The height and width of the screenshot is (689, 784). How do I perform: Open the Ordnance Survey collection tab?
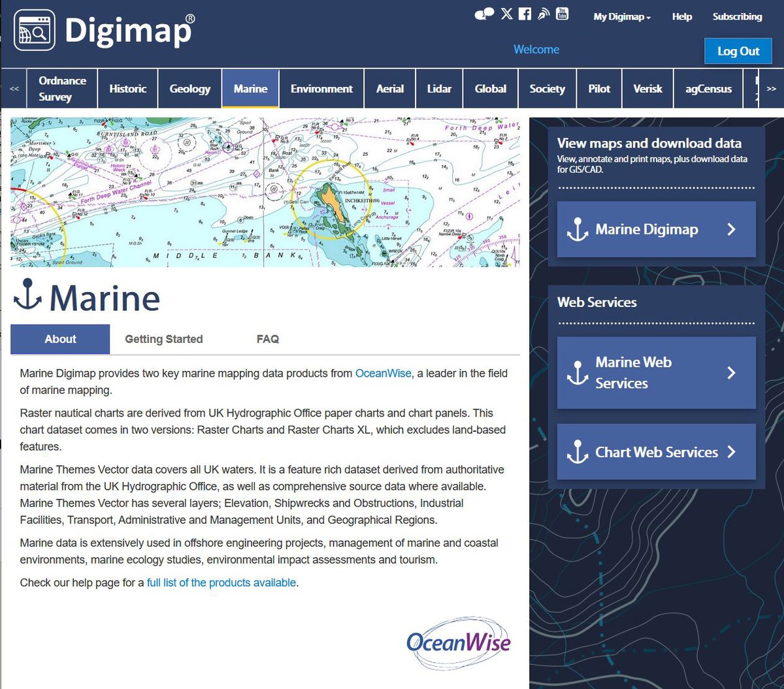pos(62,89)
